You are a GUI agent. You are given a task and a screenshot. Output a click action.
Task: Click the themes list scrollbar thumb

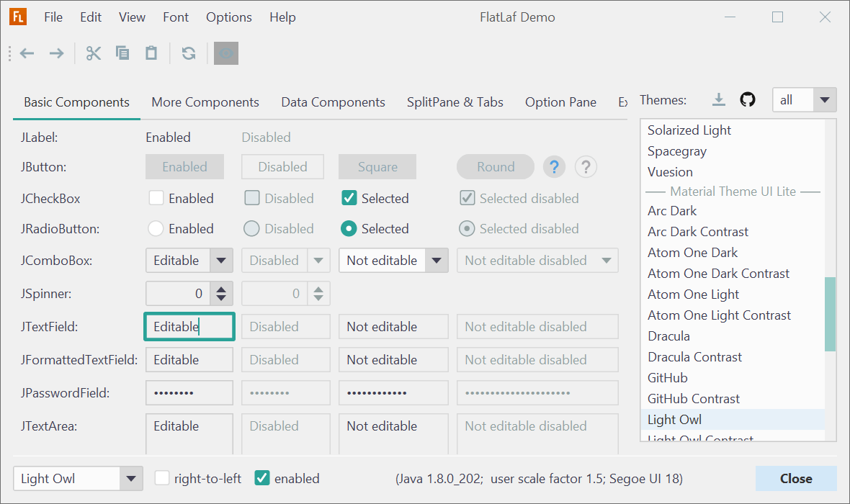830,314
